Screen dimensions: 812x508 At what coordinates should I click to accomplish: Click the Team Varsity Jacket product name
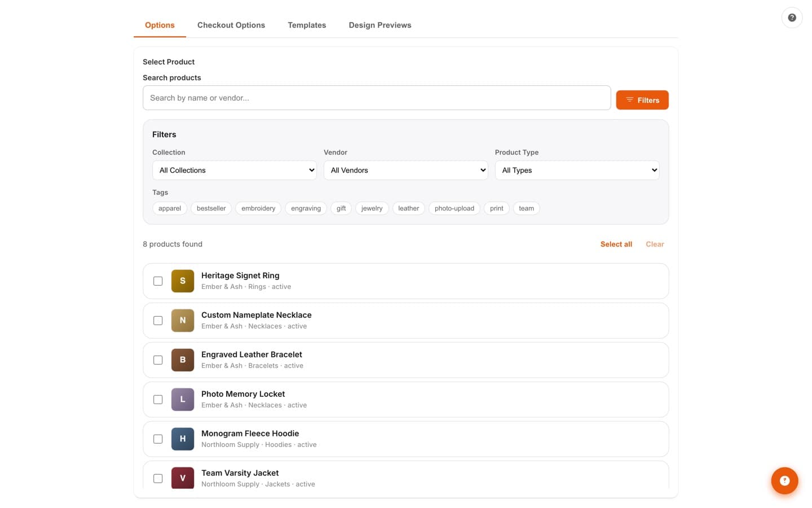pos(240,473)
